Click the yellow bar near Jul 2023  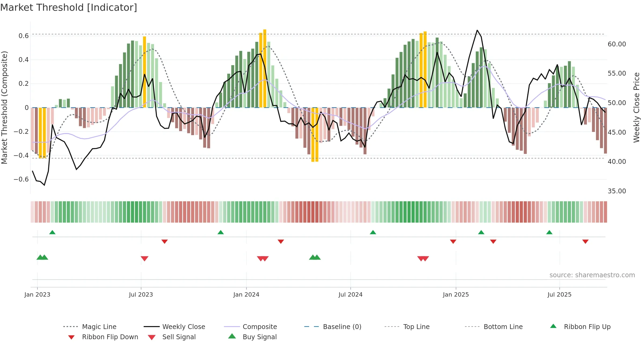[x=145, y=72]
